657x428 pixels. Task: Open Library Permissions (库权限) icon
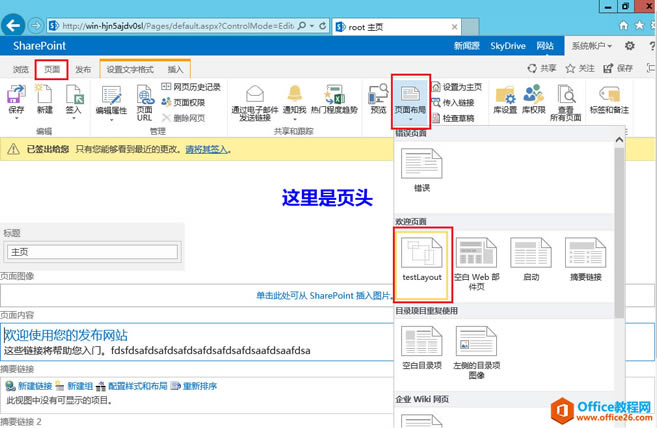[533, 94]
